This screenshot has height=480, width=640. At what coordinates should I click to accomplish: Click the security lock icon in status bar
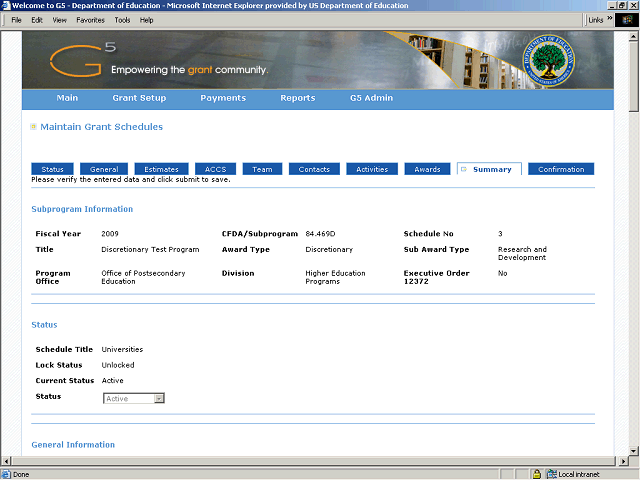pos(537,474)
